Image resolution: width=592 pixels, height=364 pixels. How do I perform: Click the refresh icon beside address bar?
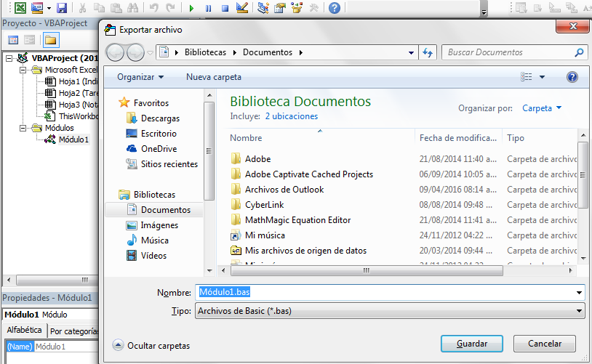(428, 52)
